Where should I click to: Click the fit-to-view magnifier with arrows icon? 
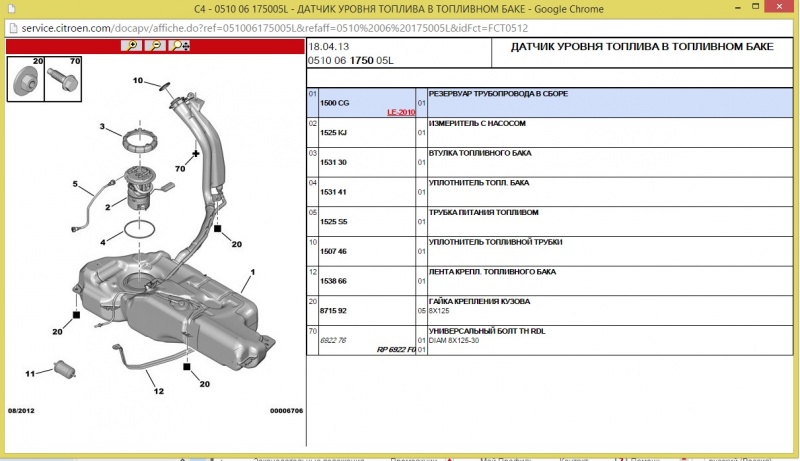(x=180, y=46)
